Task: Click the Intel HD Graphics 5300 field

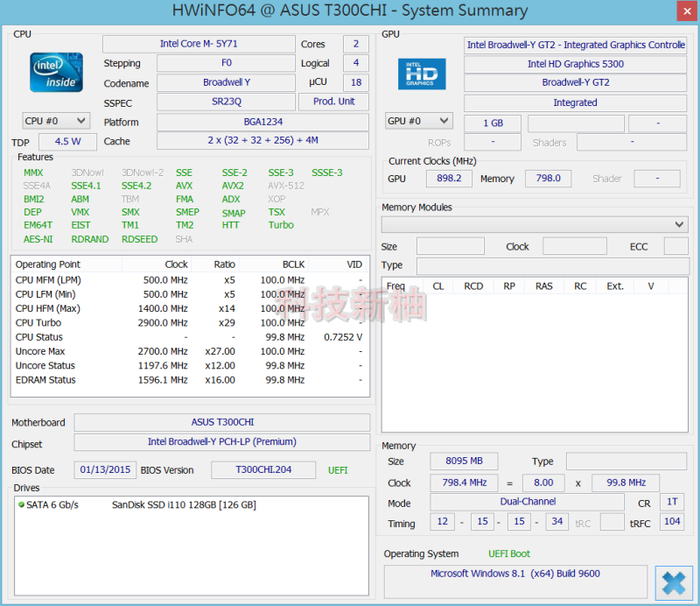Action: click(576, 64)
